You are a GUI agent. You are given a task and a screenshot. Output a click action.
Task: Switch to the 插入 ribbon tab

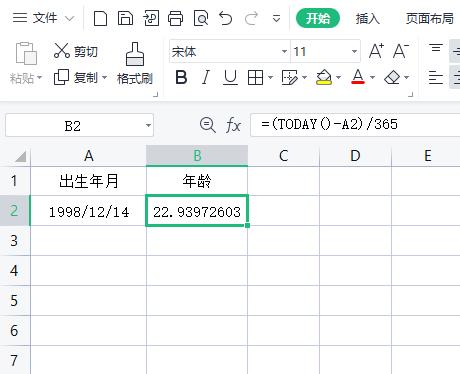(367, 18)
